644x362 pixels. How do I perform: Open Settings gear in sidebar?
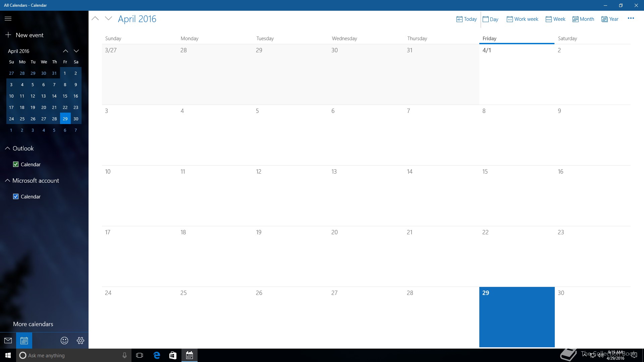[80, 341]
